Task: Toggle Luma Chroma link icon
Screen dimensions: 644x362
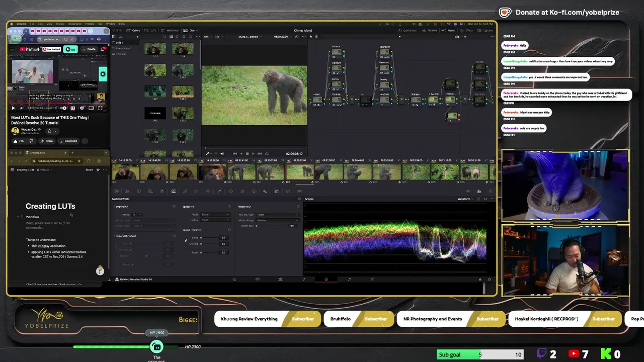Action: (186, 240)
